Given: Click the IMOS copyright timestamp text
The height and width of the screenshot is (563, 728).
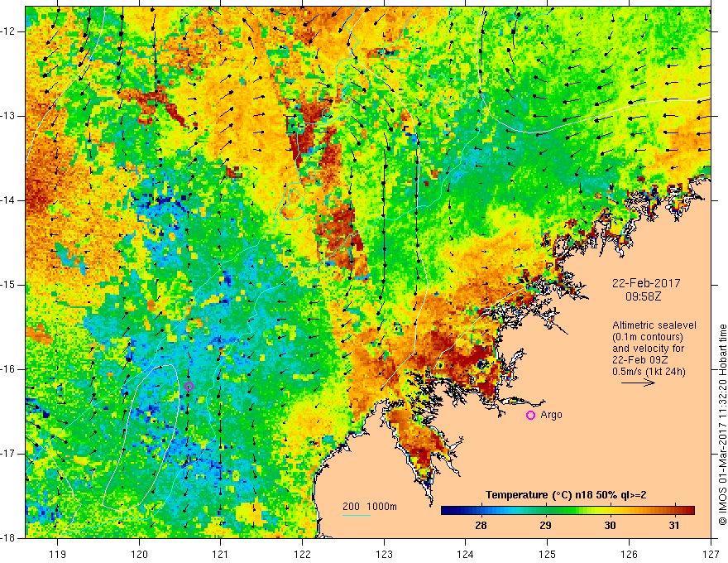Looking at the screenshot, I should 722,425.
